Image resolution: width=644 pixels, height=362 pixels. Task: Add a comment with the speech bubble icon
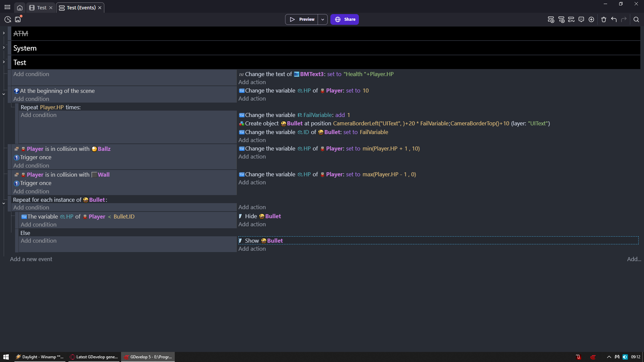(581, 19)
